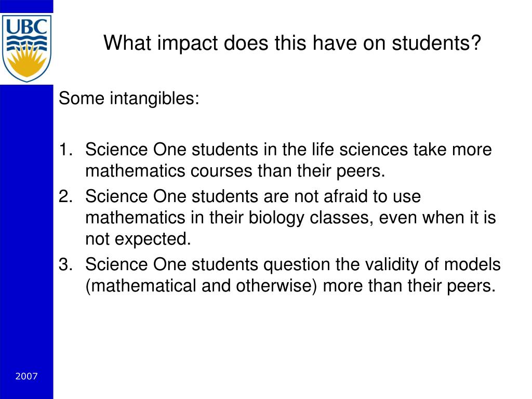Click the 2007 year label
This screenshot has width=532, height=399.
point(26,376)
